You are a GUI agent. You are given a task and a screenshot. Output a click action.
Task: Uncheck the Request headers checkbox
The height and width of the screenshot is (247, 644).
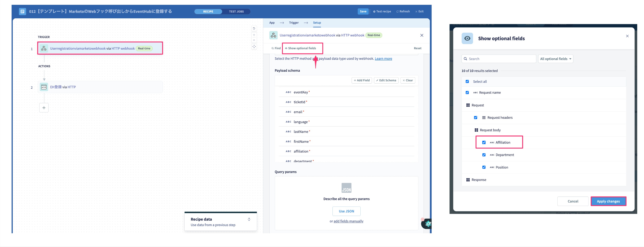pyautogui.click(x=476, y=118)
